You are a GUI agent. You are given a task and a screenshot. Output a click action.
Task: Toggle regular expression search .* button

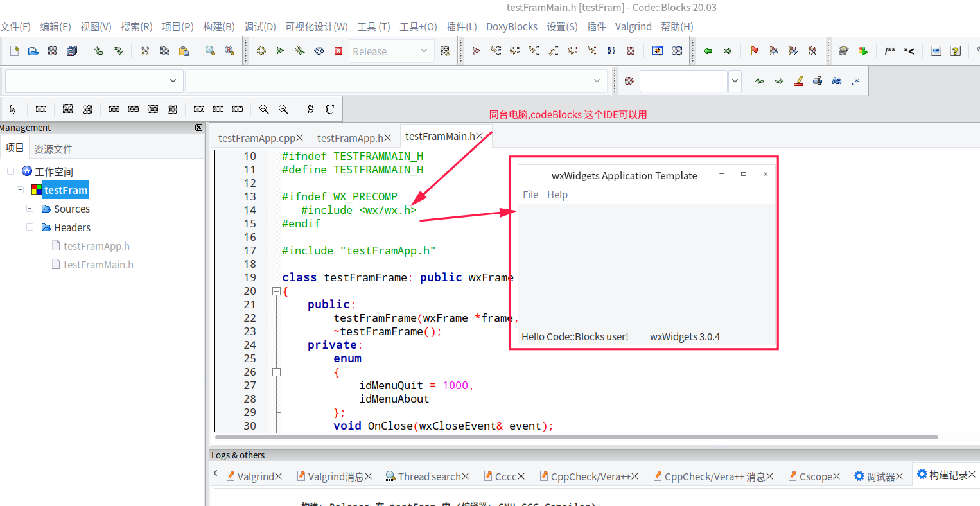855,82
